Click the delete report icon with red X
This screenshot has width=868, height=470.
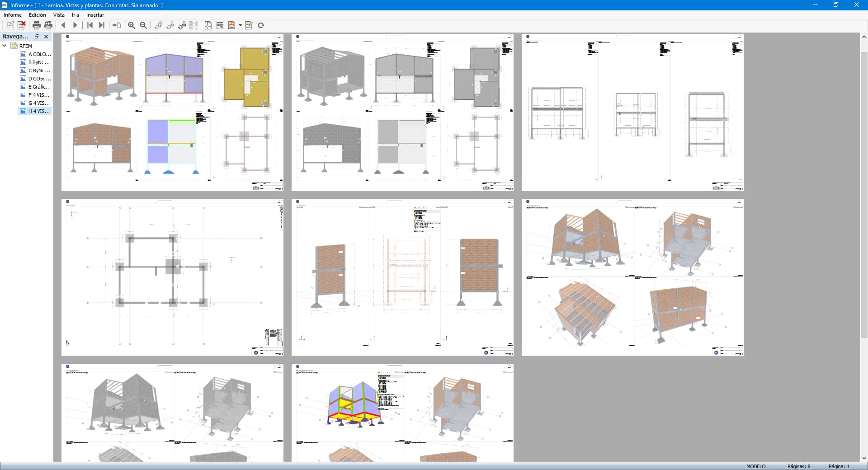(x=22, y=25)
